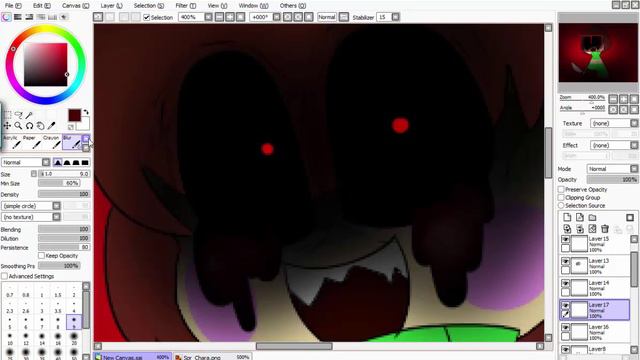The image size is (640, 360).
Task: Show the RGB slider panel
Action: tap(18, 17)
